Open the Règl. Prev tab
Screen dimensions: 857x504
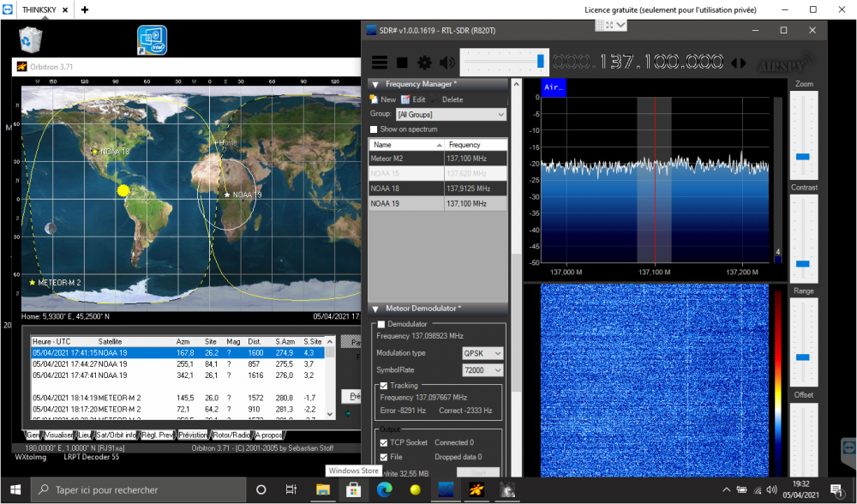point(158,435)
